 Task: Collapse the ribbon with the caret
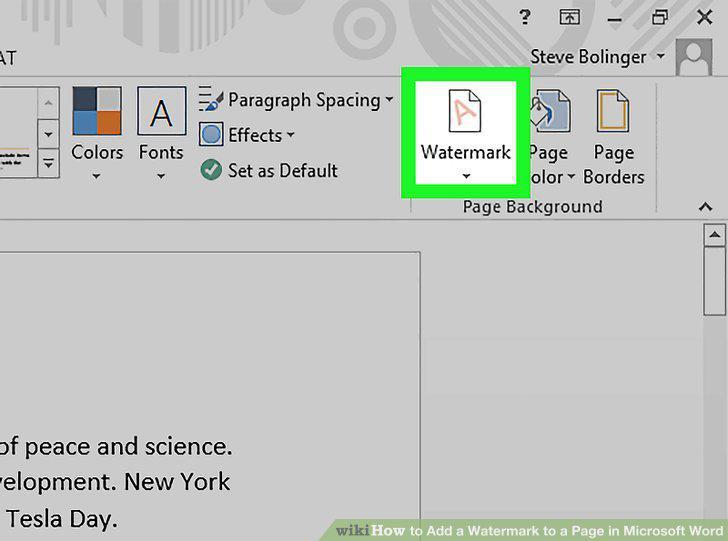click(705, 207)
